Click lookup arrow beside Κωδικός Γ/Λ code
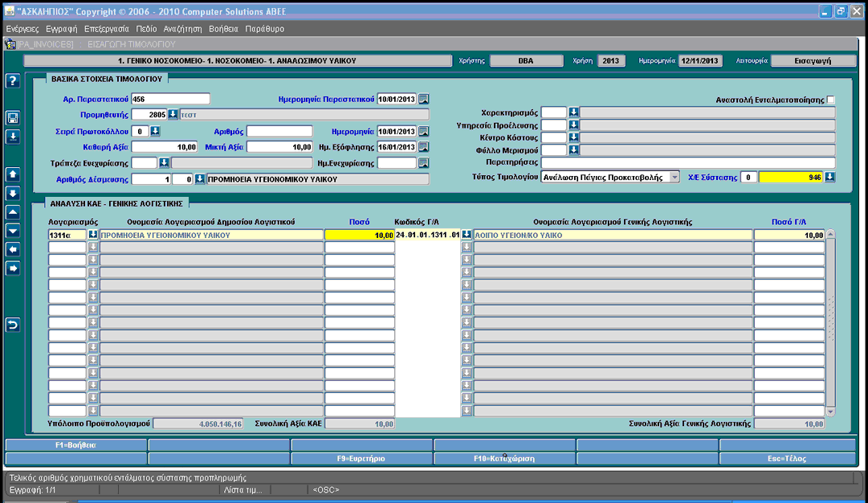 coord(467,235)
